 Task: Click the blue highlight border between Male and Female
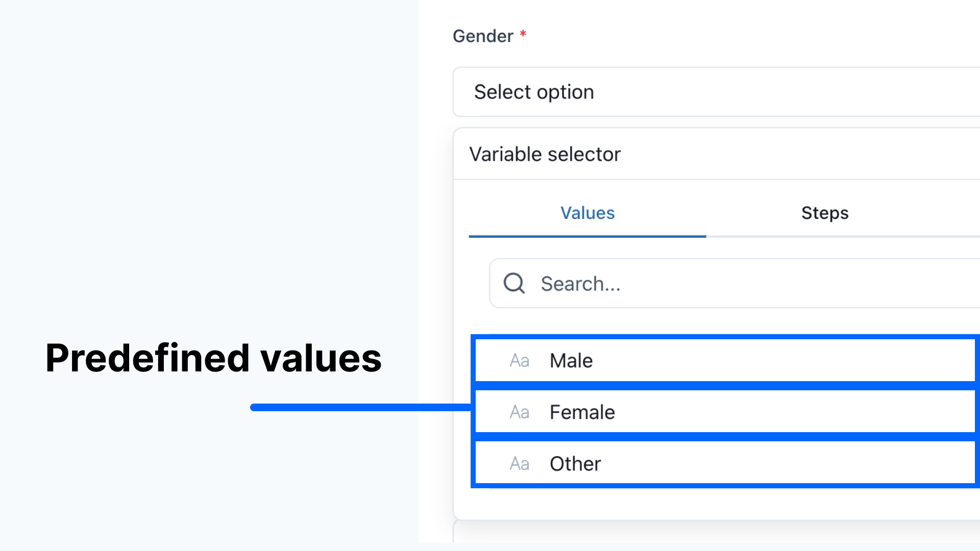pos(725,386)
